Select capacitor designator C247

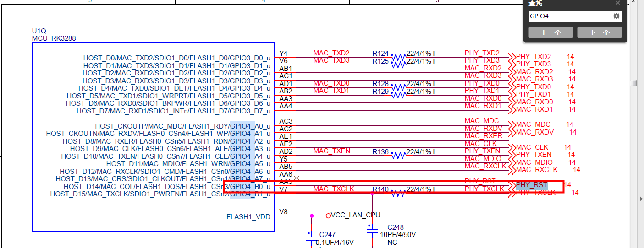(x=327, y=235)
